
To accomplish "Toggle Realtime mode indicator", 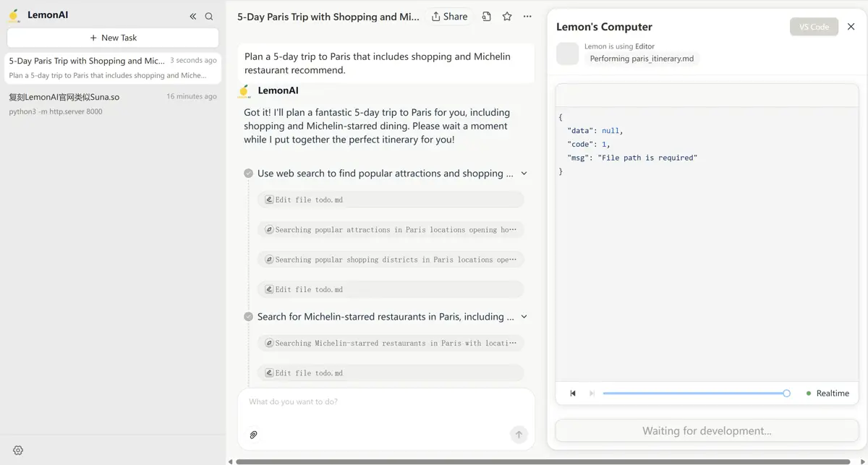I will [x=827, y=393].
